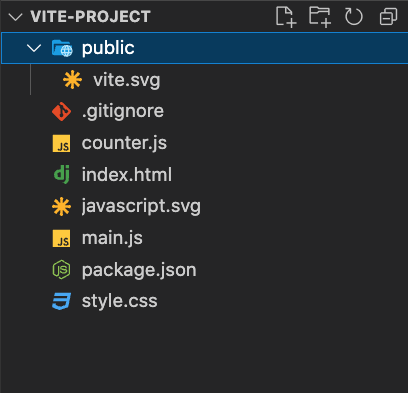Image resolution: width=408 pixels, height=393 pixels.
Task: Collapse all folders in Explorer
Action: point(388,17)
